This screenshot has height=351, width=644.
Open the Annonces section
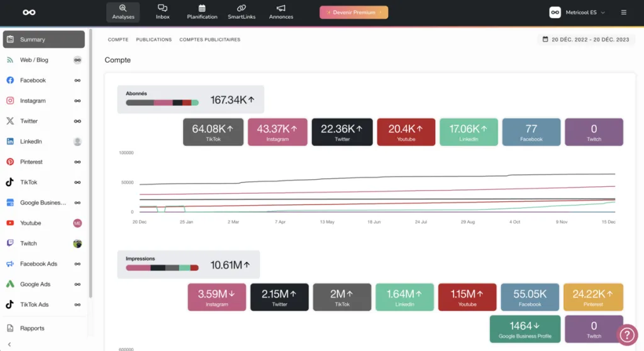pyautogui.click(x=281, y=12)
